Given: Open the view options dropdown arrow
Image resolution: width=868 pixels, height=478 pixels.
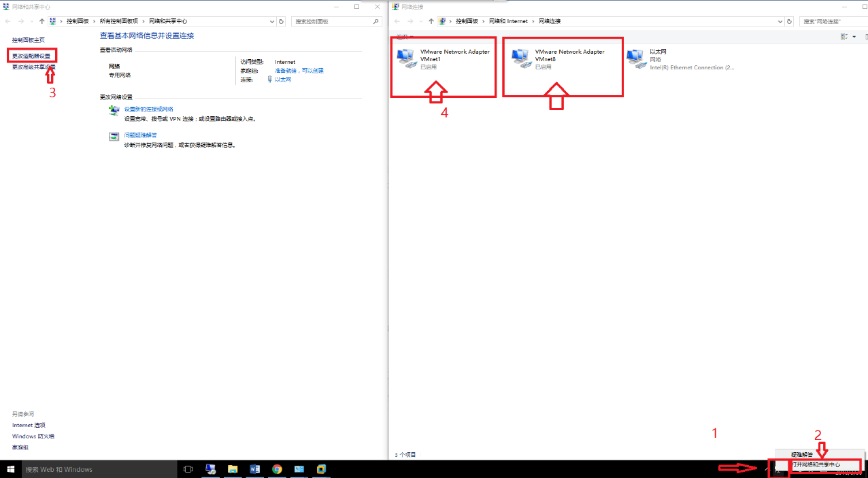Looking at the screenshot, I should [x=854, y=37].
